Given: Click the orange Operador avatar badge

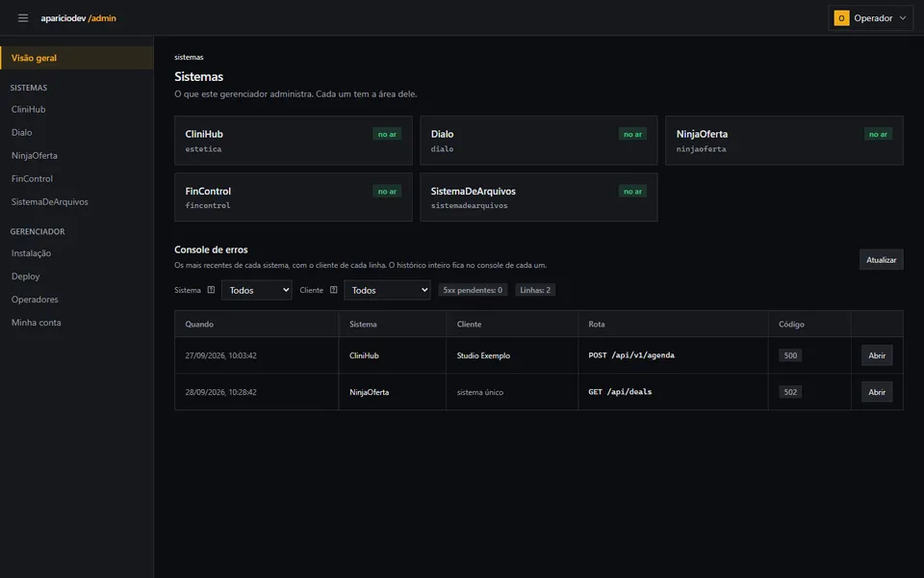Looking at the screenshot, I should click(841, 18).
